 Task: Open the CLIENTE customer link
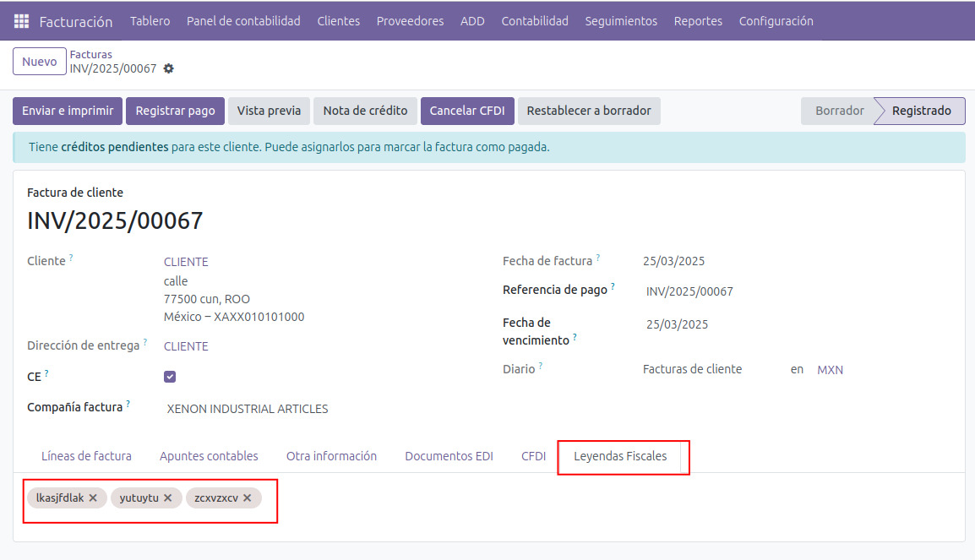pyautogui.click(x=186, y=262)
